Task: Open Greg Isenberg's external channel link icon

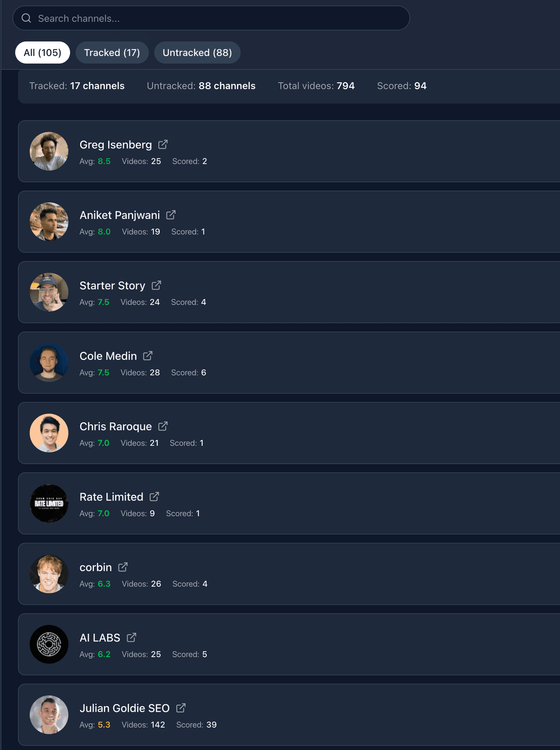Action: (x=163, y=145)
